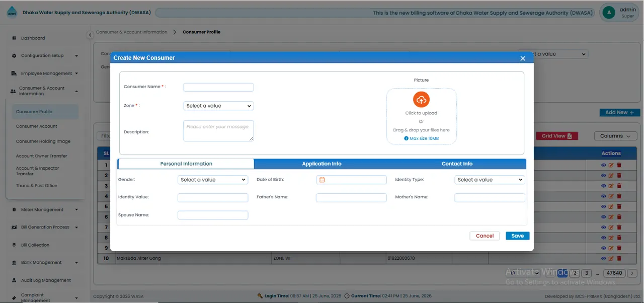Image resolution: width=644 pixels, height=303 pixels.
Task: Toggle view eye icon in row 1
Action: tap(603, 165)
